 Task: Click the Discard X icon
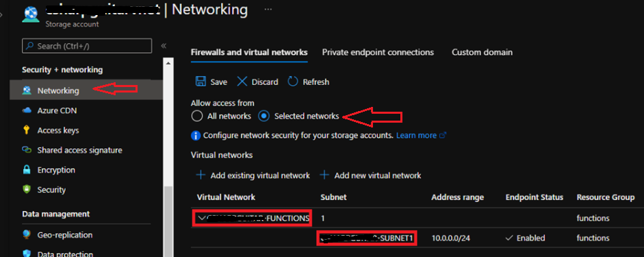pyautogui.click(x=242, y=82)
